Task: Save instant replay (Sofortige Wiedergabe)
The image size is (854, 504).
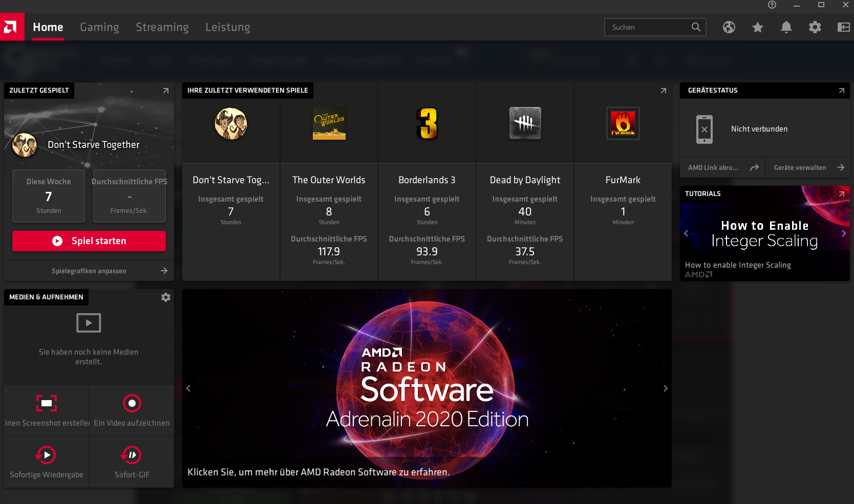Action: pyautogui.click(x=46, y=454)
